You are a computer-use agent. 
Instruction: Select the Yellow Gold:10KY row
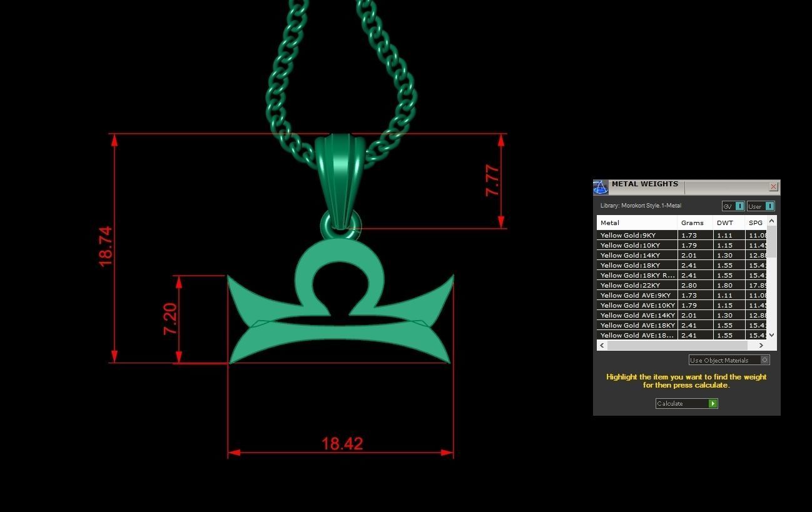682,245
